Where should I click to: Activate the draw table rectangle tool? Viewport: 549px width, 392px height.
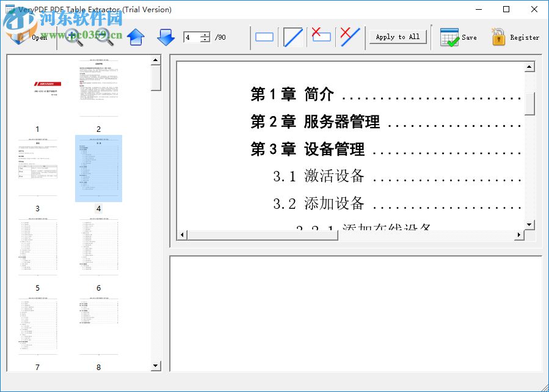[264, 37]
